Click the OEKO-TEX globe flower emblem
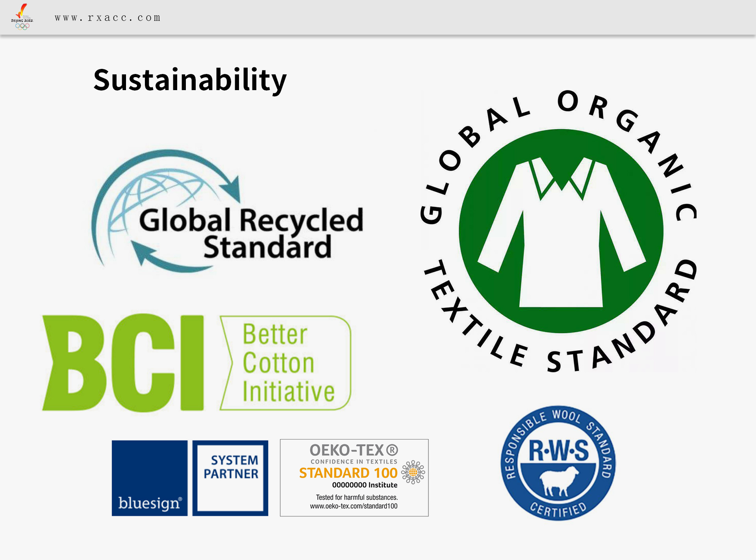756x560 pixels. point(413,472)
